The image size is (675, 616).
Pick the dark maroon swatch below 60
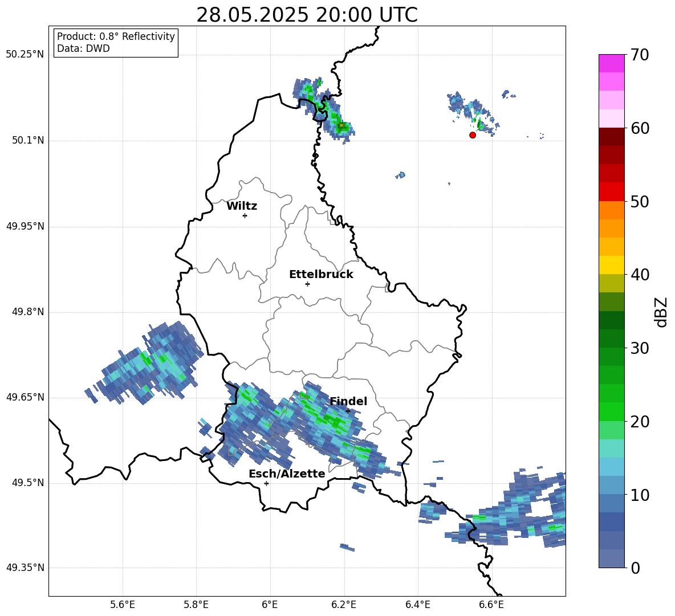pos(611,137)
